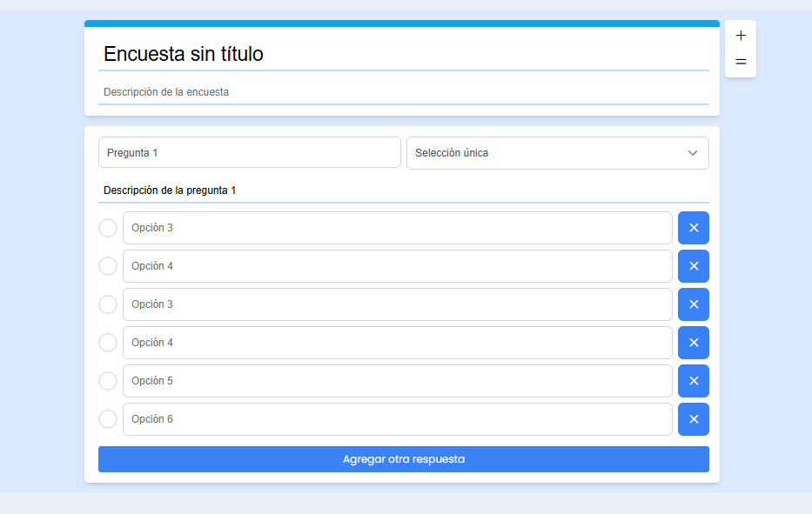The height and width of the screenshot is (514, 812).
Task: Click the Pregunta 1 question name field
Action: click(249, 153)
